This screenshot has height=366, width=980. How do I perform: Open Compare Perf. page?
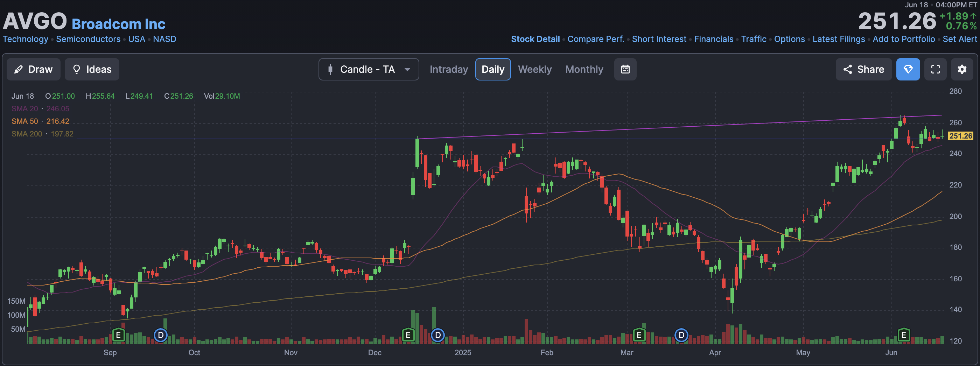pyautogui.click(x=596, y=39)
